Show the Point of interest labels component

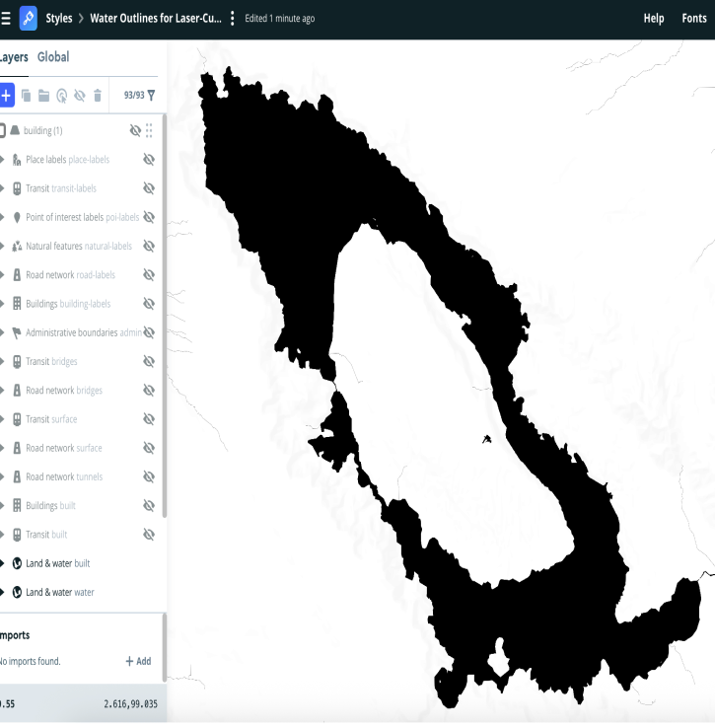(149, 217)
